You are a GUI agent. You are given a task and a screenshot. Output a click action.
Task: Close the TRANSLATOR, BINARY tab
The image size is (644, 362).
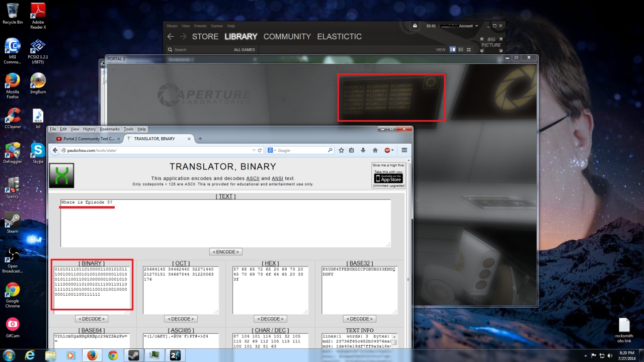[x=190, y=139]
